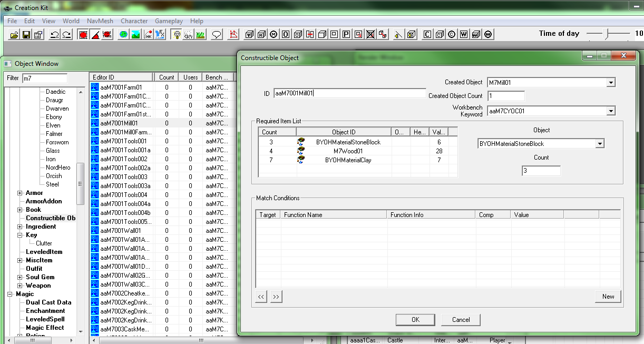The width and height of the screenshot is (644, 344).
Task: Open the Edit menu
Action: (x=30, y=21)
